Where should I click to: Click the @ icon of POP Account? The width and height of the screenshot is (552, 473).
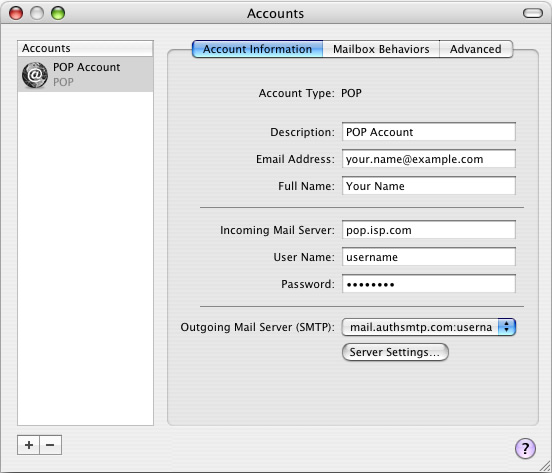pos(34,75)
